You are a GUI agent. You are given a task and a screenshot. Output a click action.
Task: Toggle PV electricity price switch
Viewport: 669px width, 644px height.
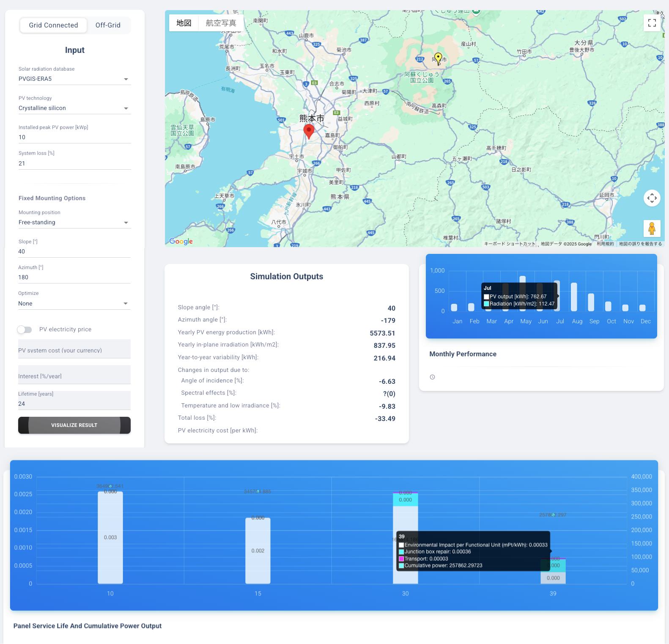[x=25, y=330]
